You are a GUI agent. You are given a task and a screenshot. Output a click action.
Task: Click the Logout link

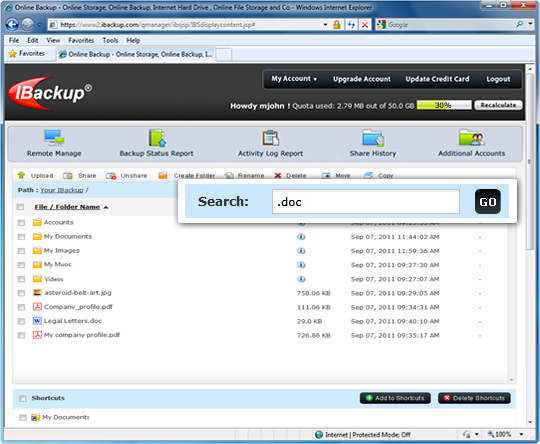[x=498, y=79]
